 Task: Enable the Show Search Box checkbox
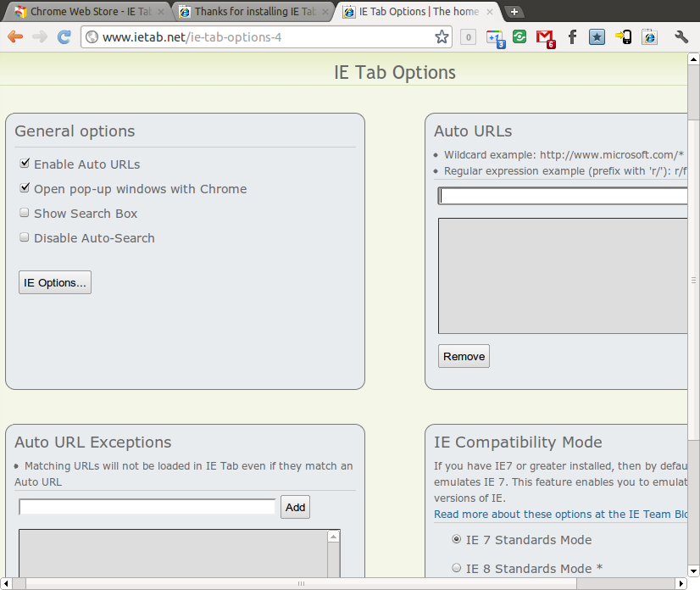(x=24, y=213)
